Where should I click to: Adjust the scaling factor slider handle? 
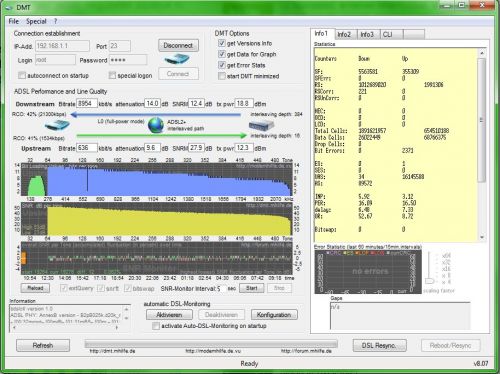[430, 281]
